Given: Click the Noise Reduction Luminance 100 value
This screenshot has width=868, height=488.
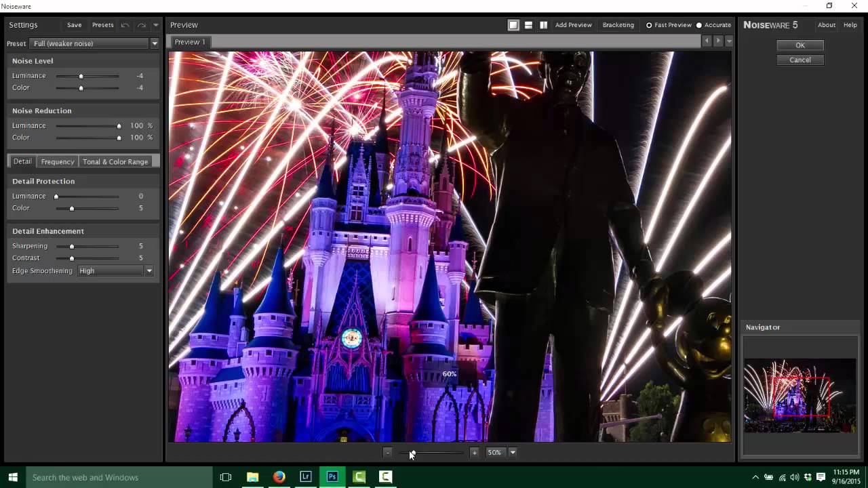Looking at the screenshot, I should pyautogui.click(x=137, y=125).
